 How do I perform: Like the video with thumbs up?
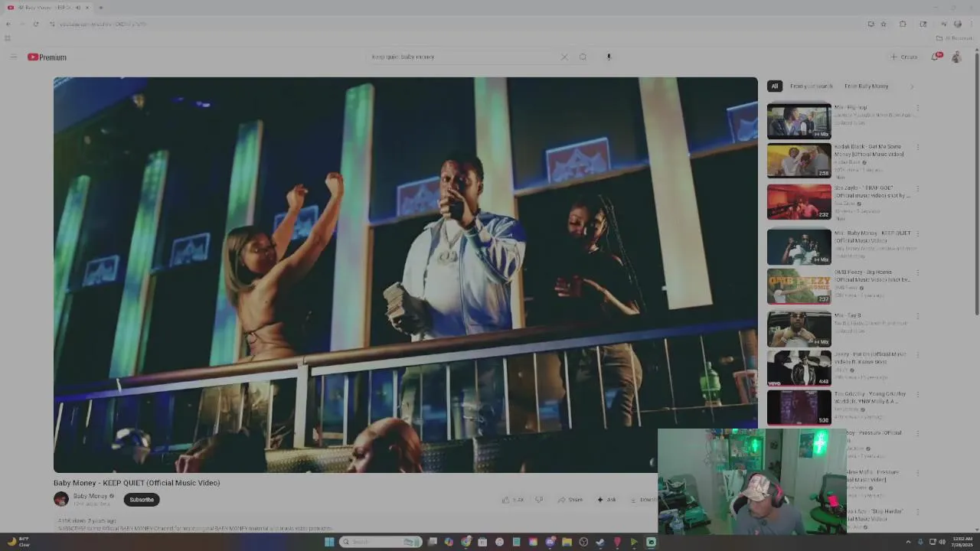point(513,500)
